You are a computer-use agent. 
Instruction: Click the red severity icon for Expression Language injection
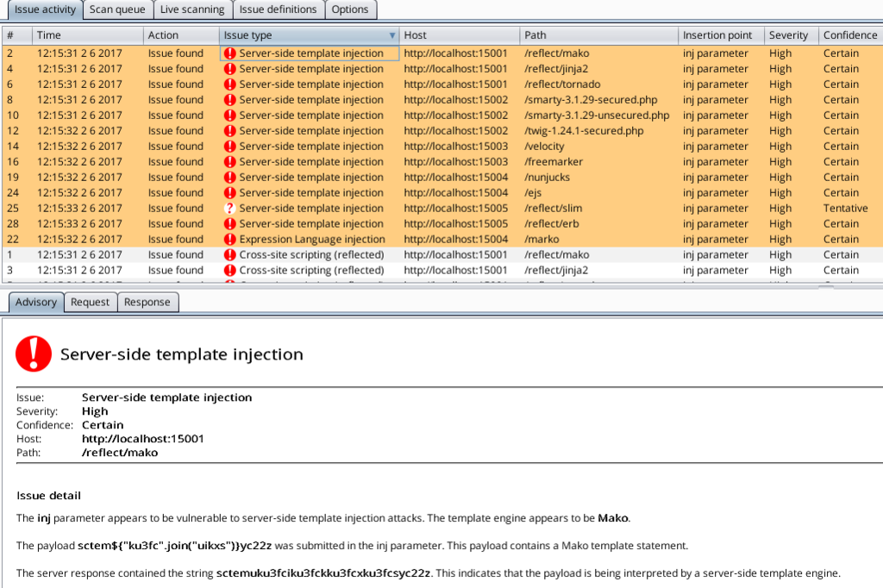coord(229,240)
